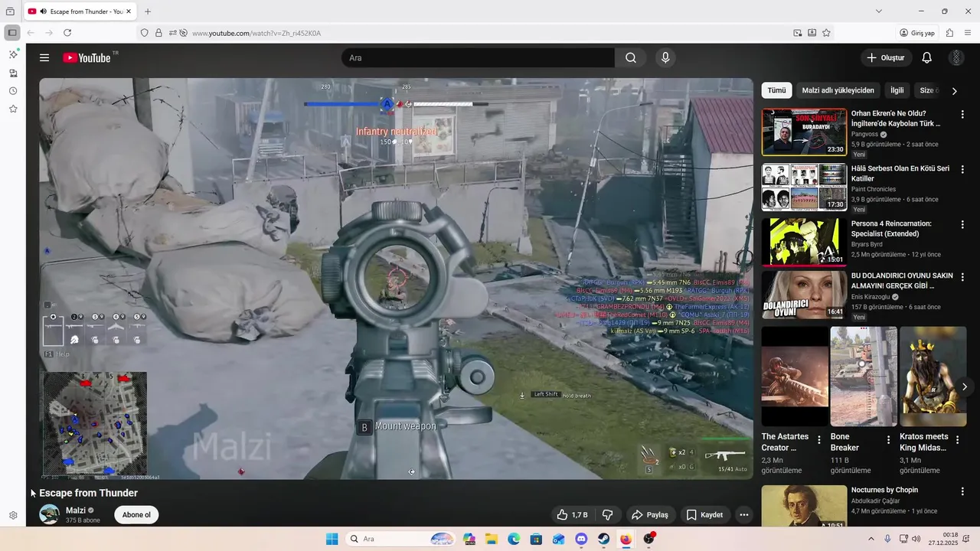980x551 pixels.
Task: Save the video with Kaydet
Action: 704,515
